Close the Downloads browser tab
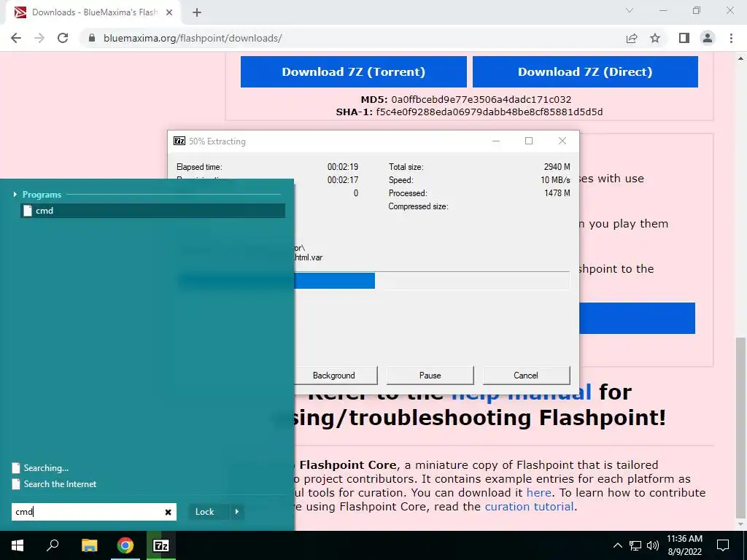This screenshot has height=560, width=747. (169, 12)
